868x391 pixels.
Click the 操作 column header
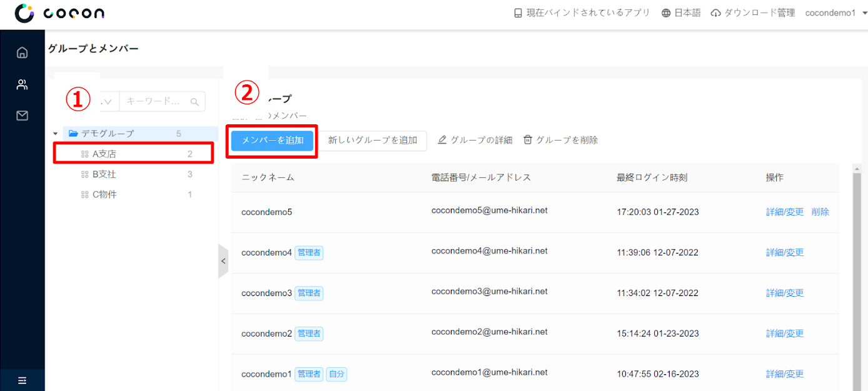tap(775, 177)
